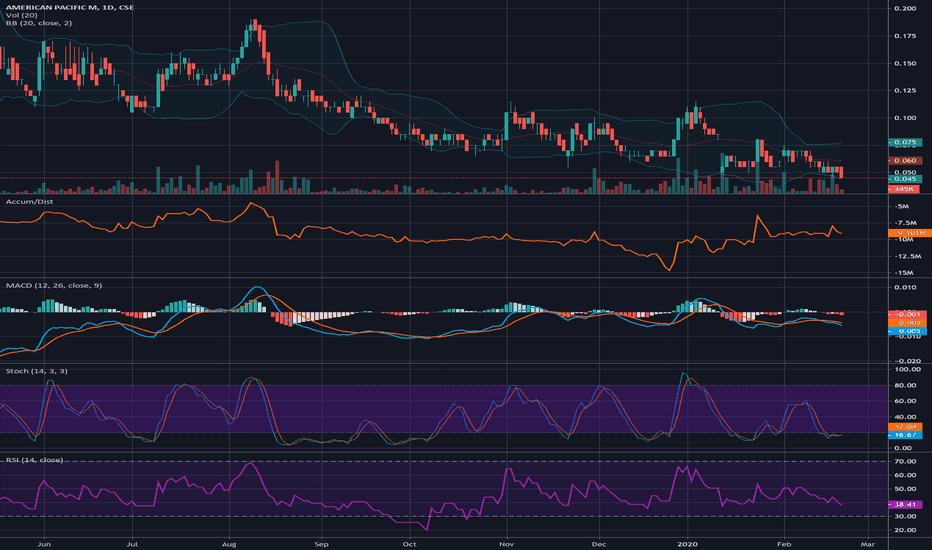Click the red 0.060 value tag

coord(905,161)
